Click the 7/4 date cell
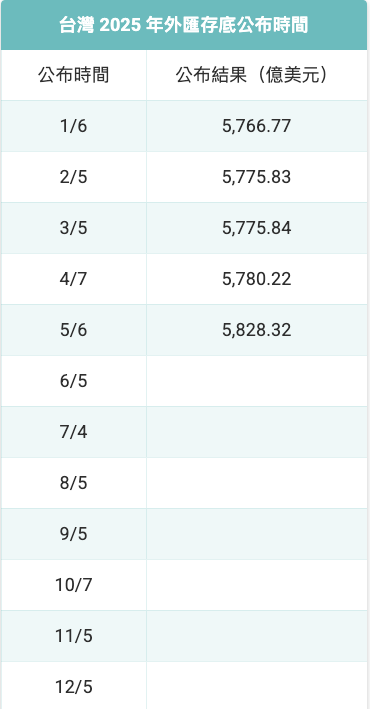The height and width of the screenshot is (709, 370). coord(73,432)
